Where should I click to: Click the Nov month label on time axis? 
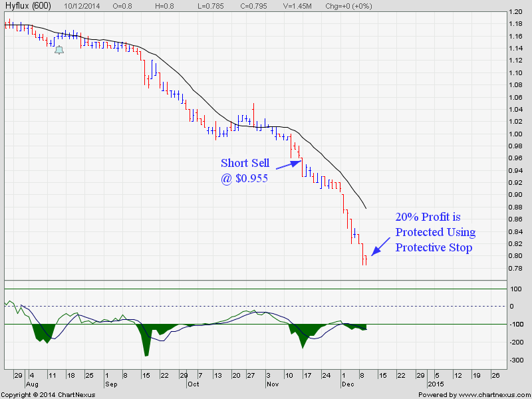273,384
